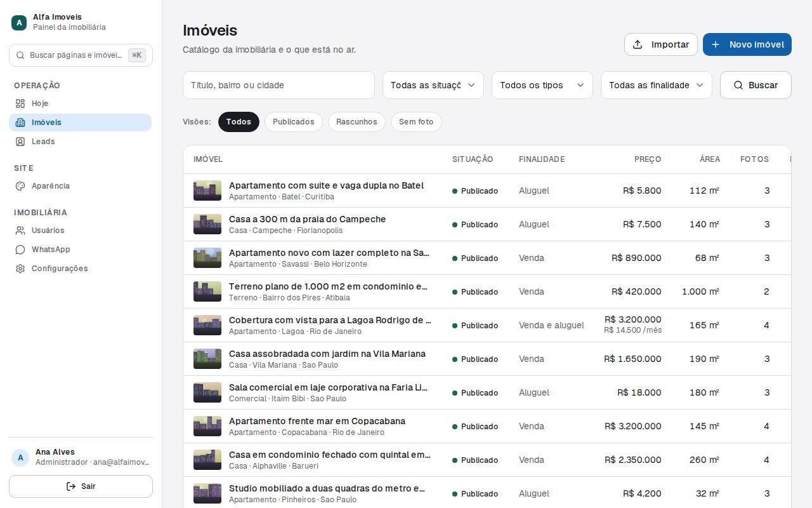Click the Usuários people icon
This screenshot has height=508, width=812.
tap(20, 231)
